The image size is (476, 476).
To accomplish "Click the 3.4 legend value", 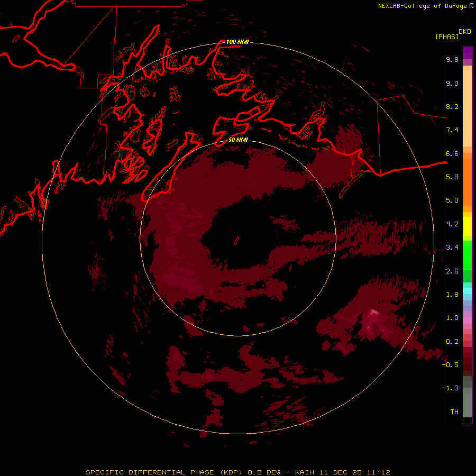I will coord(452,248).
